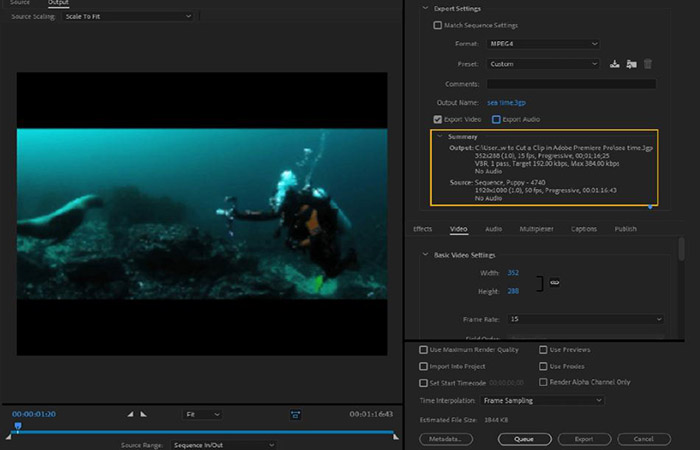
Task: Uncheck the Export Video checkbox
Action: click(438, 119)
